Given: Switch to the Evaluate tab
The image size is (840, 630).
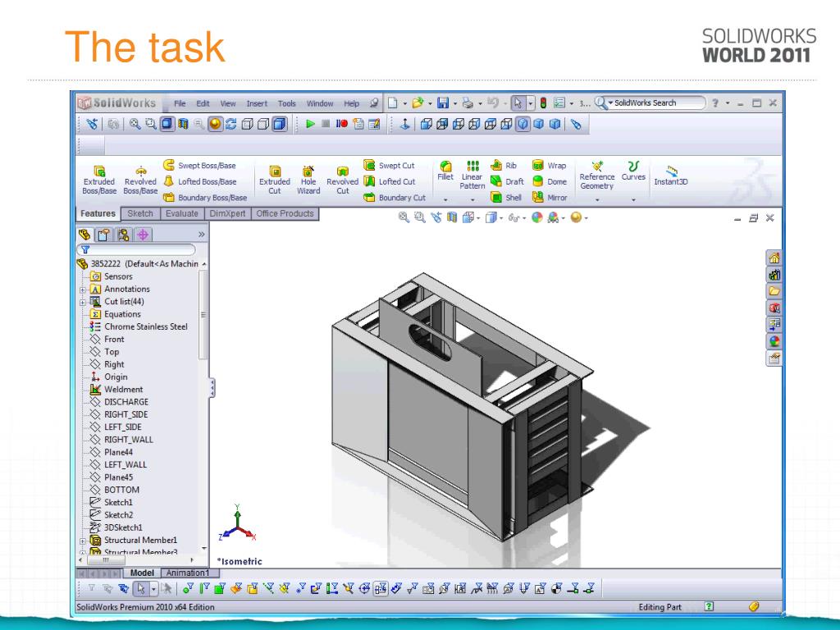Looking at the screenshot, I should click(x=181, y=214).
